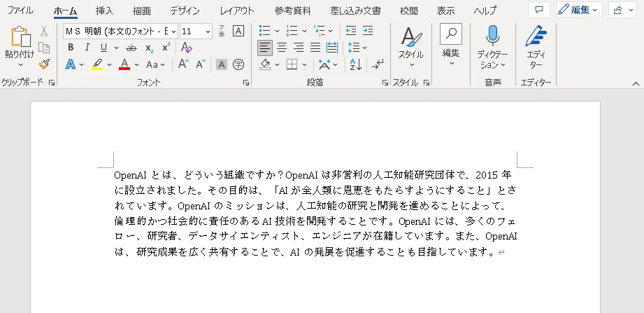The width and height of the screenshot is (644, 313).
Task: Click the Find magnifier icon
Action: (x=451, y=34)
